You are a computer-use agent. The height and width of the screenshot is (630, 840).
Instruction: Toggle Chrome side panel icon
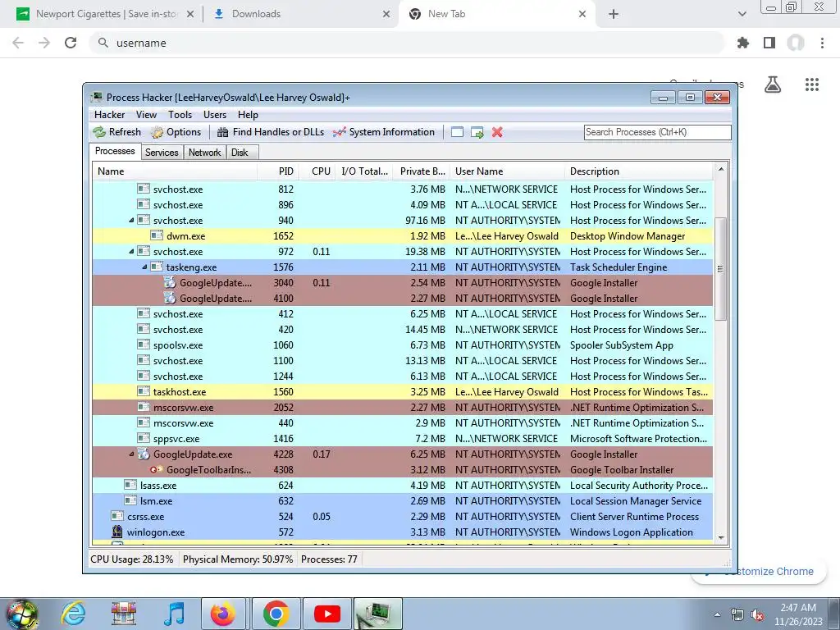coord(769,43)
